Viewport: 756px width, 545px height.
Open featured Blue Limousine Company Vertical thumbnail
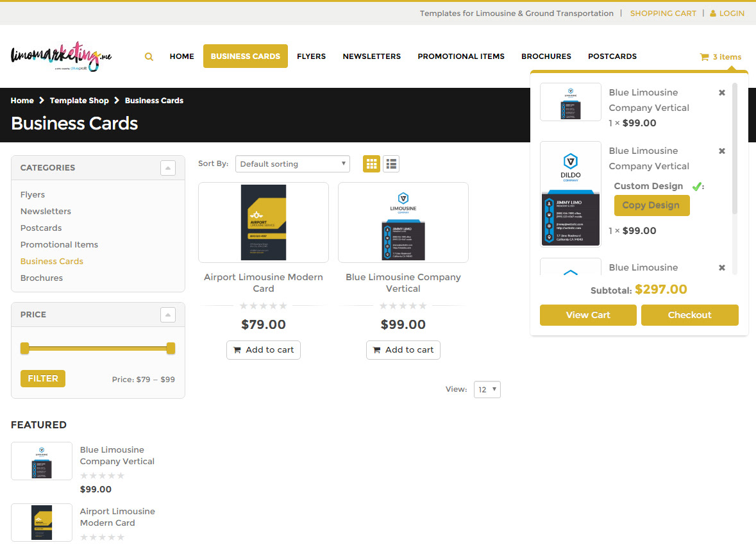[42, 461]
